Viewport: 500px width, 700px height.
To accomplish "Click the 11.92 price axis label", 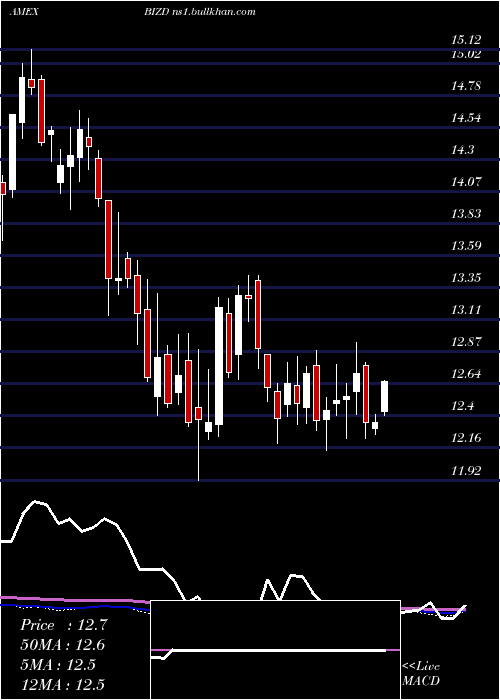I will pos(466,470).
